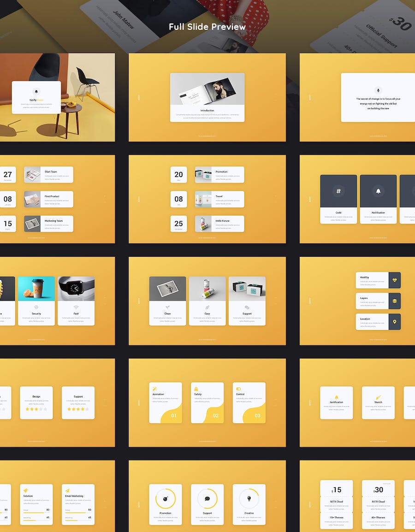This screenshot has width=415, height=532.
Task: Click the microphone icon above the quote
Action: coord(378,90)
